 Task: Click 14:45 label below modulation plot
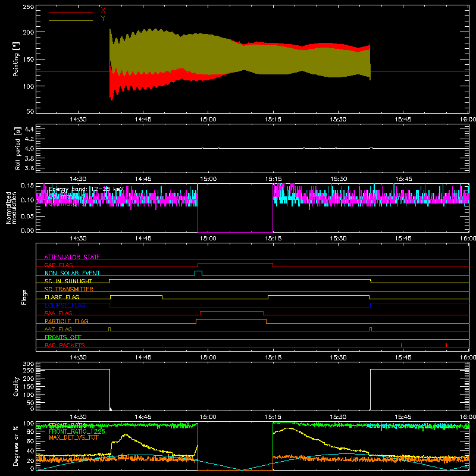[x=143, y=239]
